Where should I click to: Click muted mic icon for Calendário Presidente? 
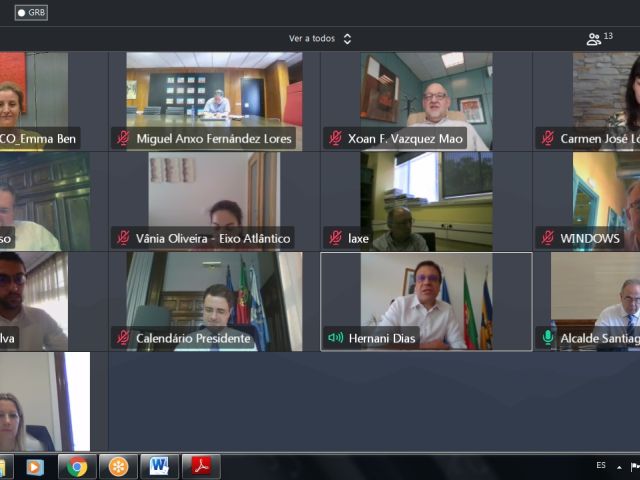pyautogui.click(x=124, y=338)
